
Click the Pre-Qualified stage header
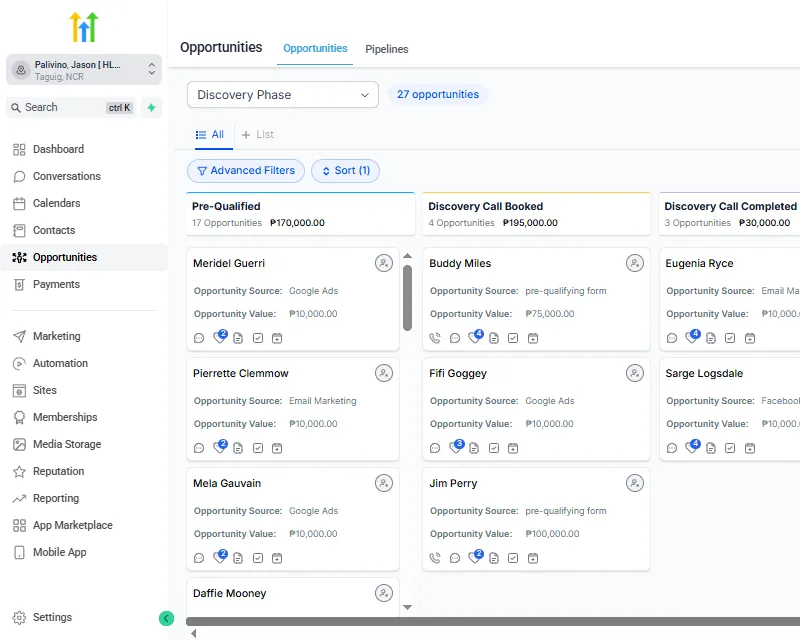click(x=301, y=214)
